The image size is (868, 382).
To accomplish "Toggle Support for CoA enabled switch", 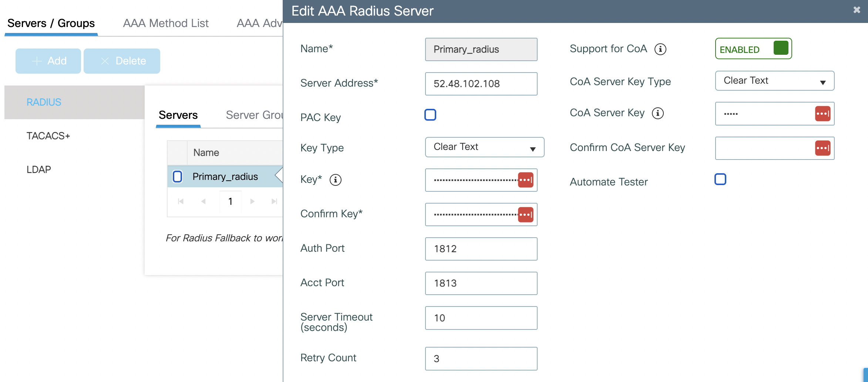I will [x=753, y=48].
